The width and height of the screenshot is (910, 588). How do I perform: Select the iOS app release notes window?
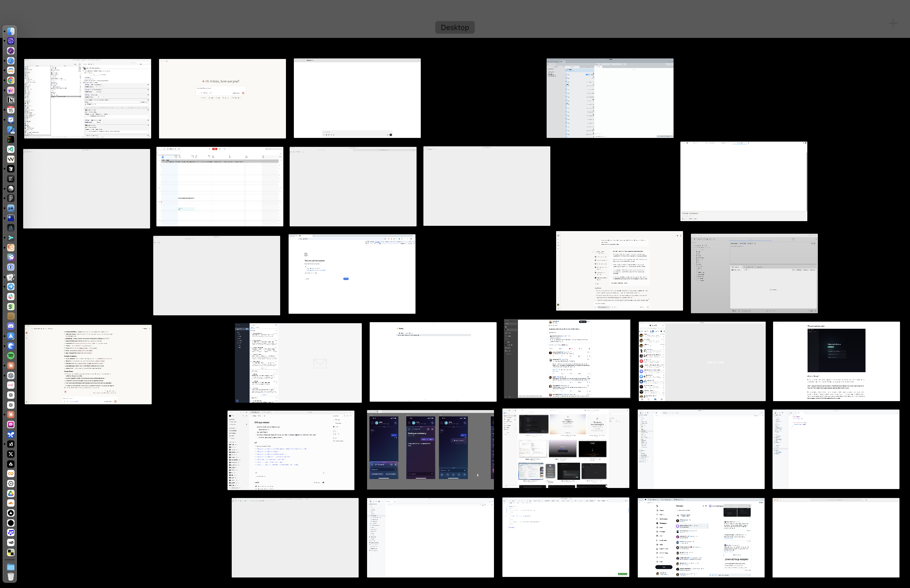tap(291, 450)
